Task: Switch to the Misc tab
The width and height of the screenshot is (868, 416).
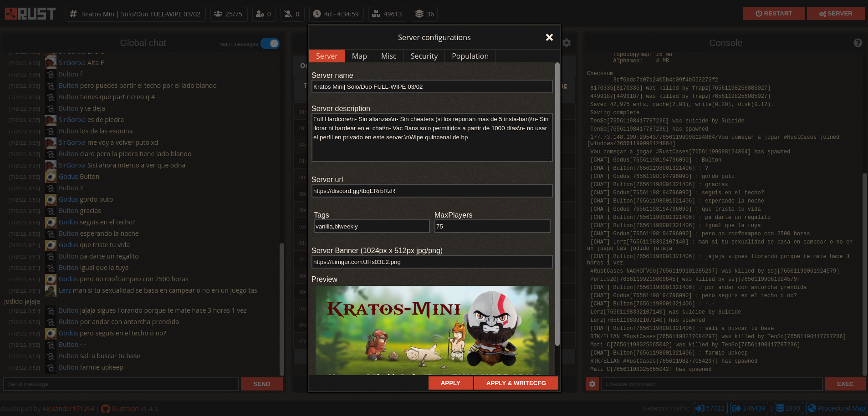Action: point(388,56)
